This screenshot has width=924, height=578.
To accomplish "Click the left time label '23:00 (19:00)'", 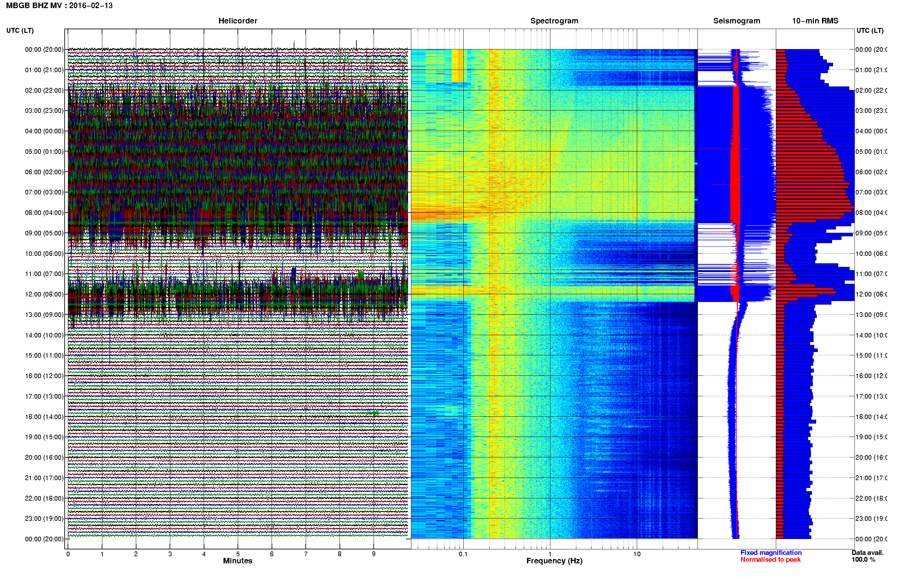I will [x=44, y=519].
